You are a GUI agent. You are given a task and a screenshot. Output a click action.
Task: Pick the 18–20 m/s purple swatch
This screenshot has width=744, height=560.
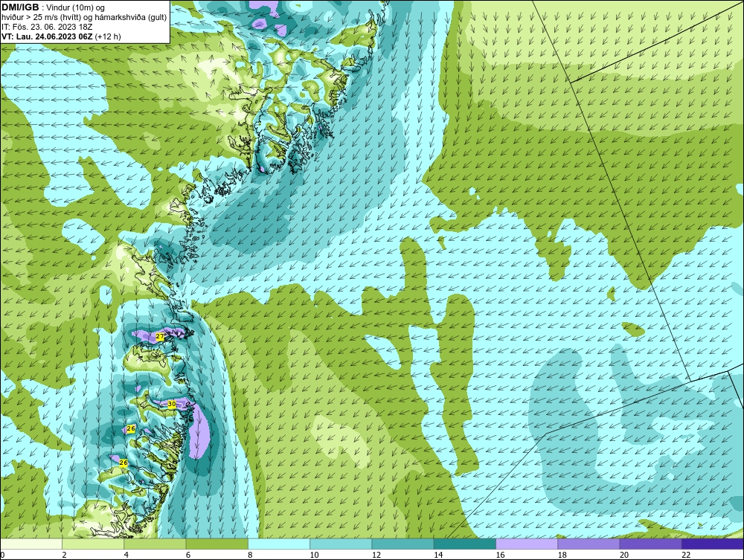[x=589, y=544]
